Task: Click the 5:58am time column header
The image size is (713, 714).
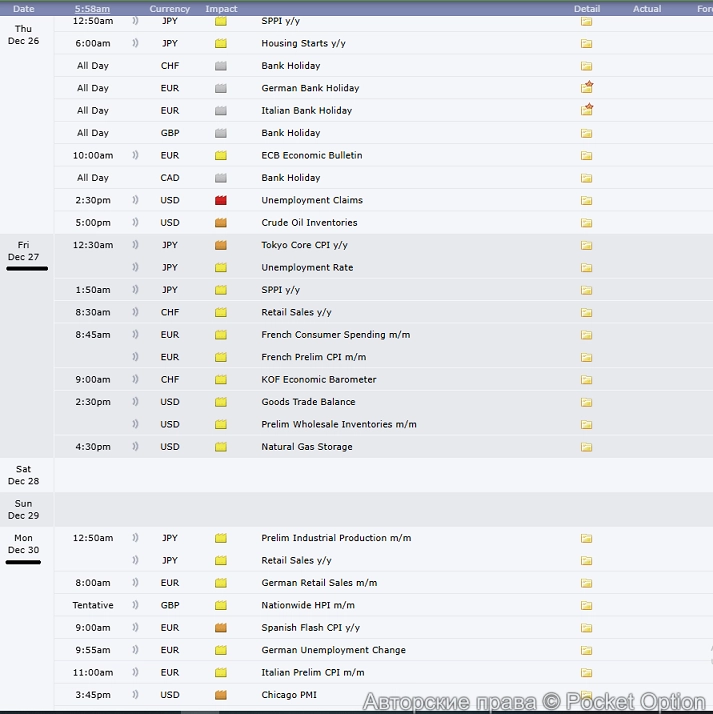Action: [x=94, y=9]
